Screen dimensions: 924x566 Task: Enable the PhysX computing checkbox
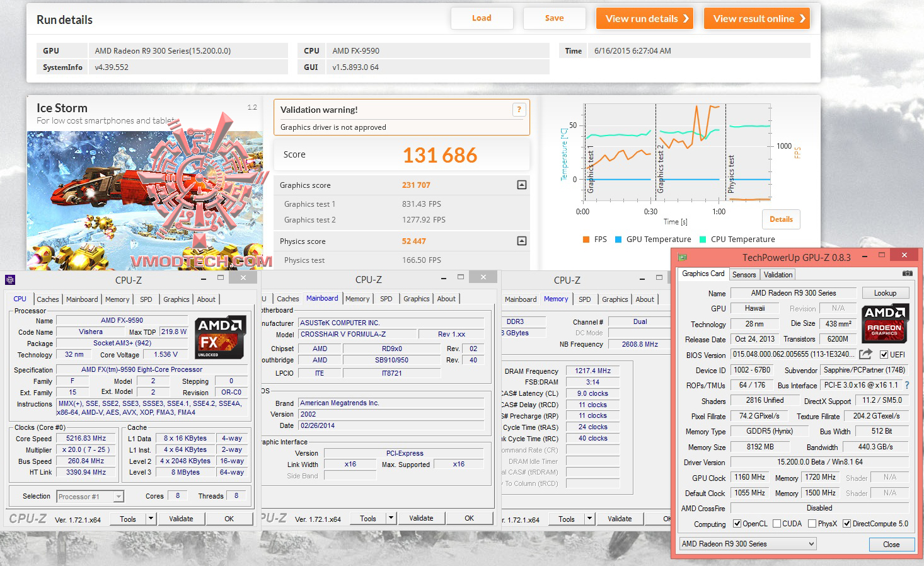pos(812,524)
